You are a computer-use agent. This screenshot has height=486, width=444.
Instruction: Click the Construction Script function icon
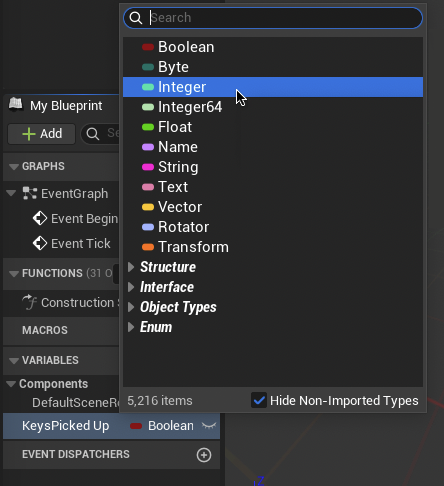tap(29, 302)
